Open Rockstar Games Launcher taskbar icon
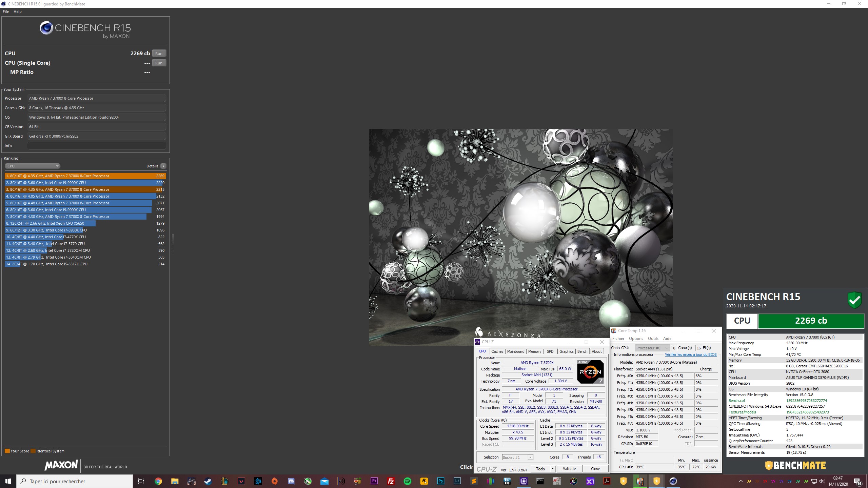This screenshot has width=868, height=488. tap(424, 481)
